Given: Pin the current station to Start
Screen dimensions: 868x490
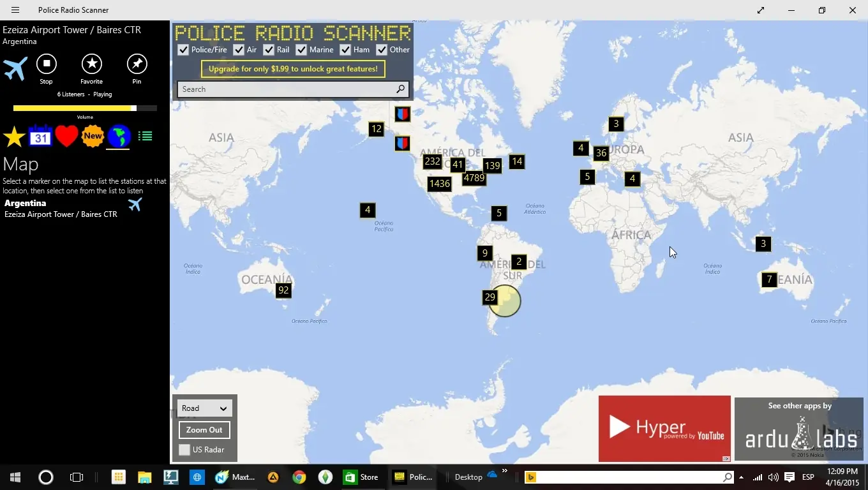Looking at the screenshot, I should point(137,64).
